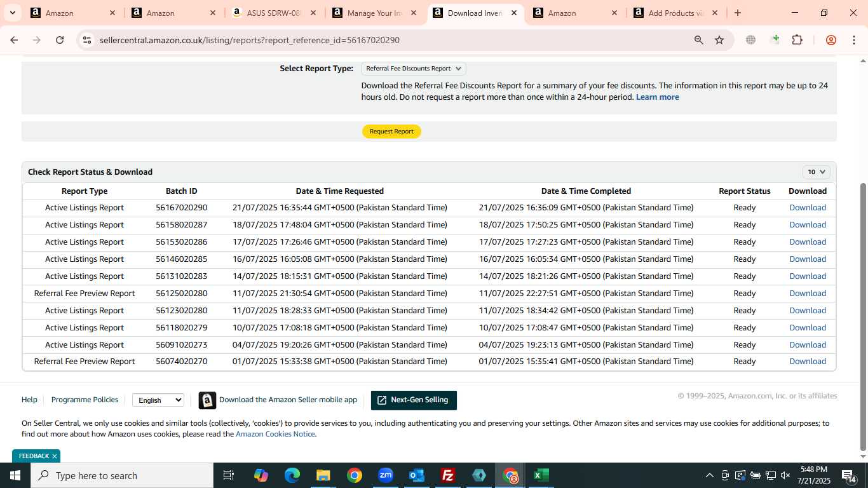Download report batch 56167020290
The width and height of the screenshot is (868, 488).
click(x=808, y=208)
